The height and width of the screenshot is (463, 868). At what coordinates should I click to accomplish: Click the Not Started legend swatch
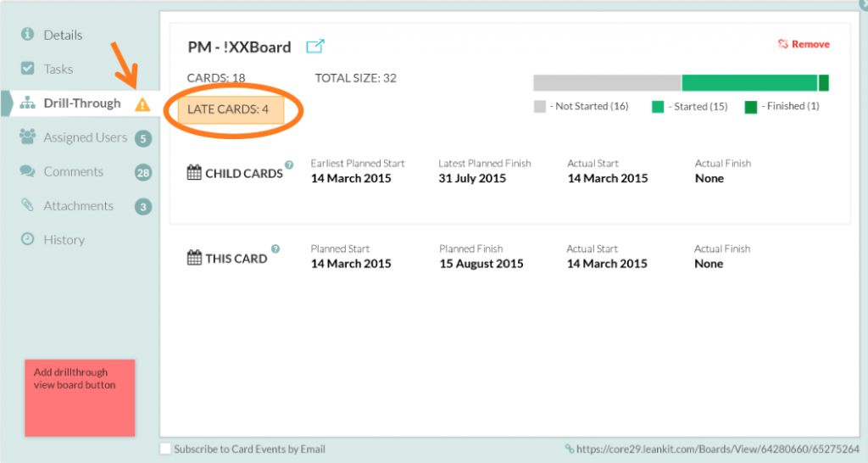pyautogui.click(x=540, y=106)
